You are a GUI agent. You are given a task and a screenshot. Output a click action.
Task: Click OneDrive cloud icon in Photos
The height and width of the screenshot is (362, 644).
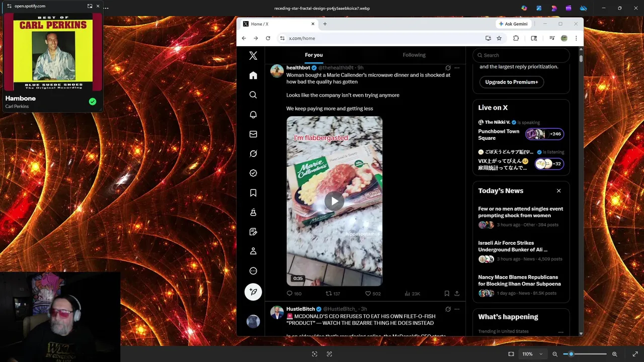point(584,8)
